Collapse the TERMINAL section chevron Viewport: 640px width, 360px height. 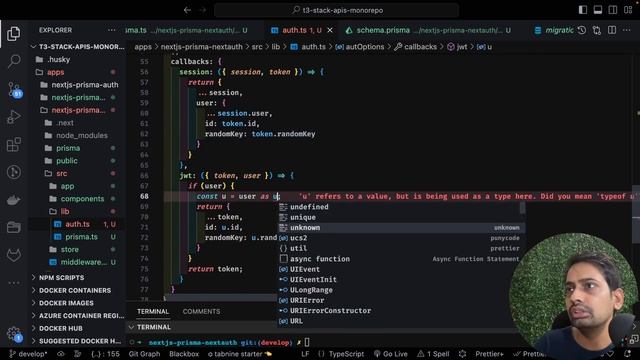[x=131, y=327]
